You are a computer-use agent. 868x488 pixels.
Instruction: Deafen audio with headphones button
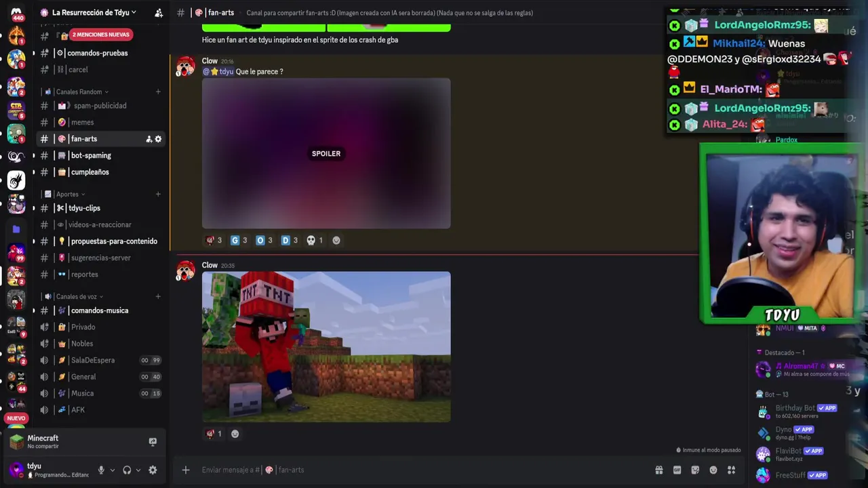tap(127, 470)
